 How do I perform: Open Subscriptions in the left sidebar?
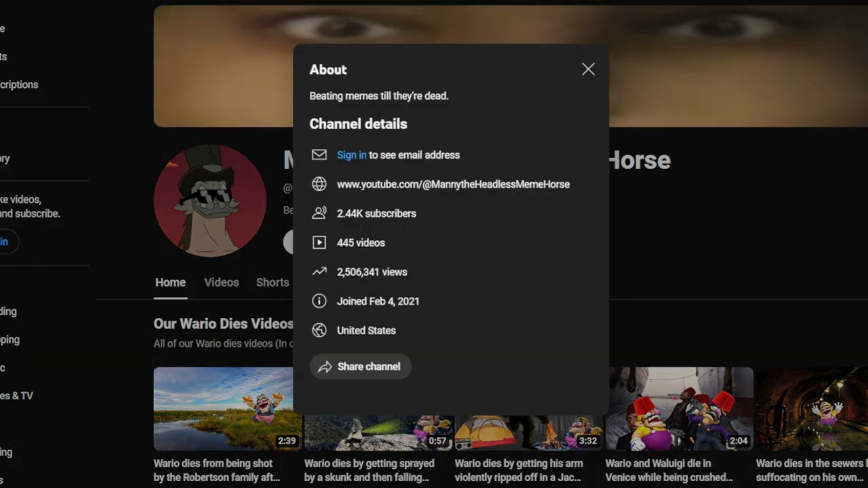pyautogui.click(x=19, y=85)
